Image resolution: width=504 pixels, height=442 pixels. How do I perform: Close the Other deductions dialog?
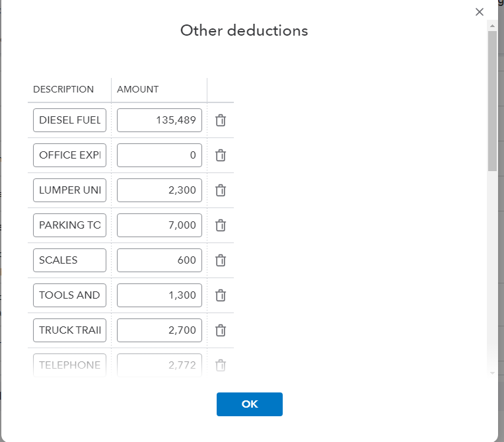tap(480, 12)
